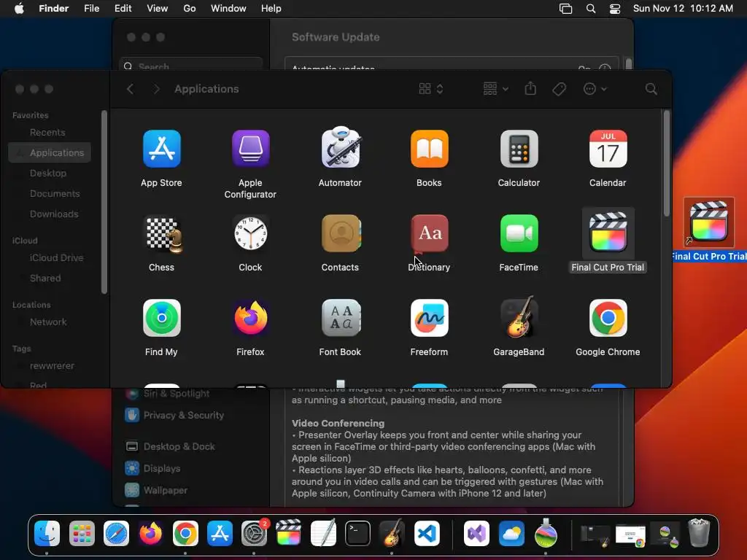Open Terminal from the Dock
This screenshot has height=560, width=747.
(357, 533)
